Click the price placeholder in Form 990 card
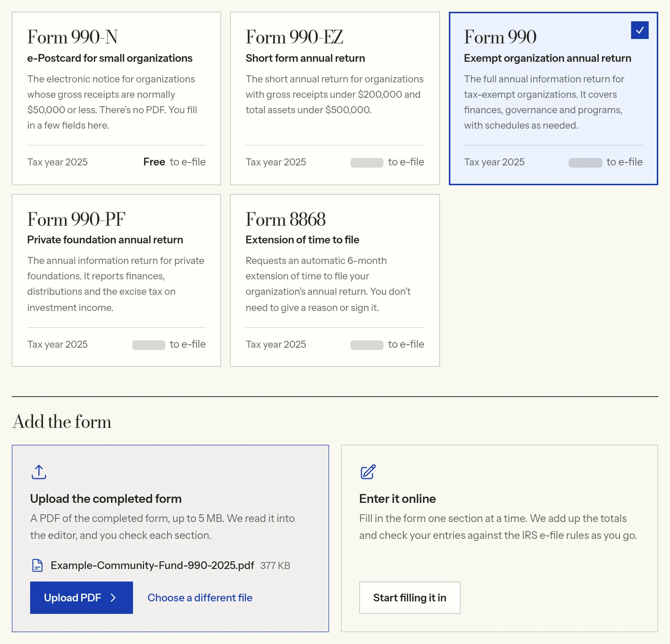The height and width of the screenshot is (644, 670). coord(585,163)
